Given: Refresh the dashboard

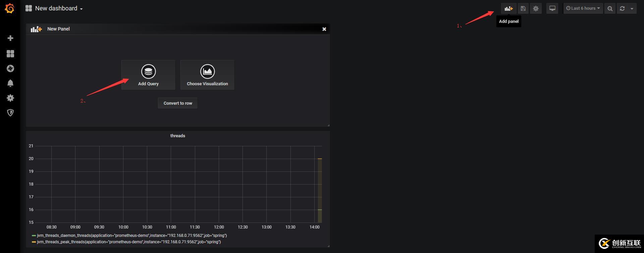Looking at the screenshot, I should point(622,8).
